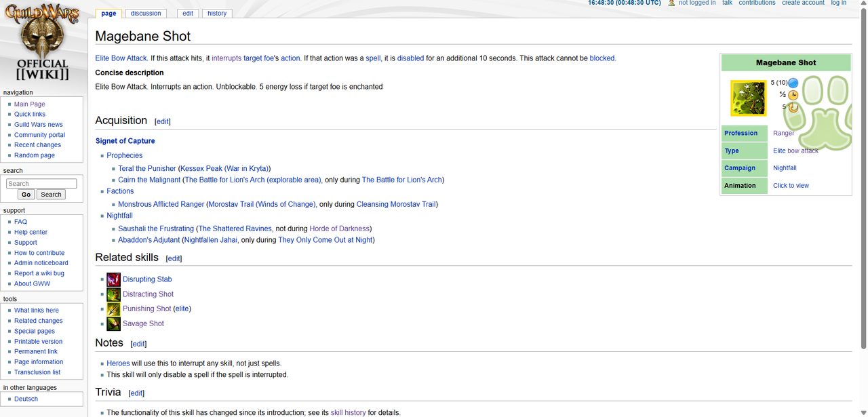Open Abaddon's Adjutant link
The width and height of the screenshot is (868, 417).
click(149, 240)
